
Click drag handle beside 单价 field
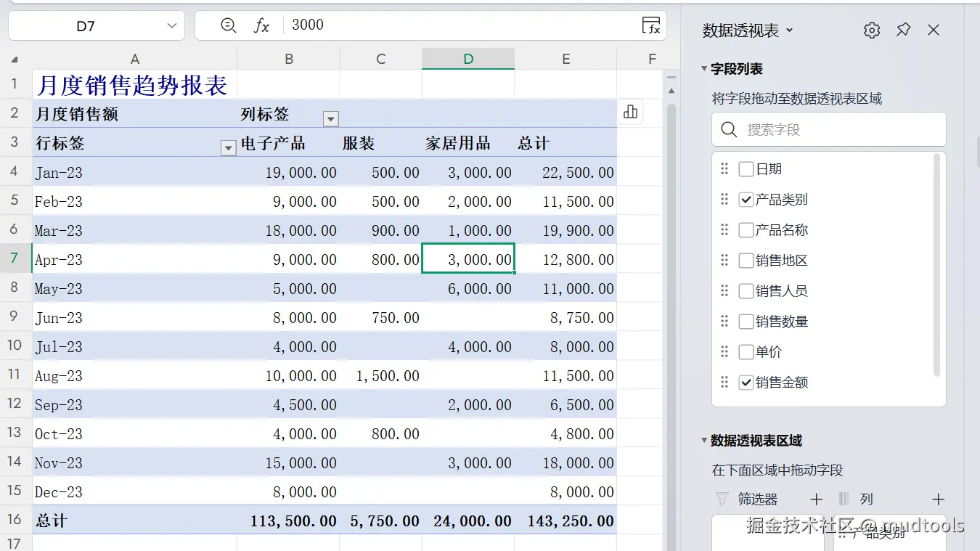(x=724, y=352)
